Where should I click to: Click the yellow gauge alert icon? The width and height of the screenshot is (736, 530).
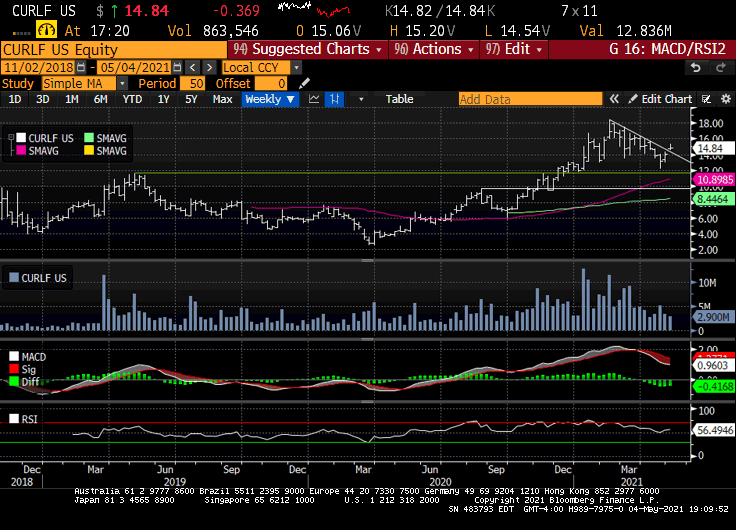tap(46, 30)
